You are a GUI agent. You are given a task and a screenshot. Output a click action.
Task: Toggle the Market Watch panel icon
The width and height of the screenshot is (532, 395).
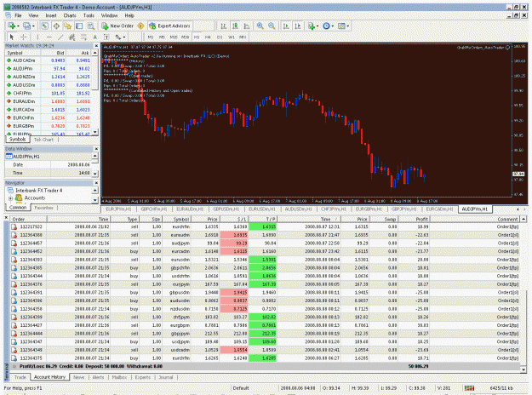(44, 26)
